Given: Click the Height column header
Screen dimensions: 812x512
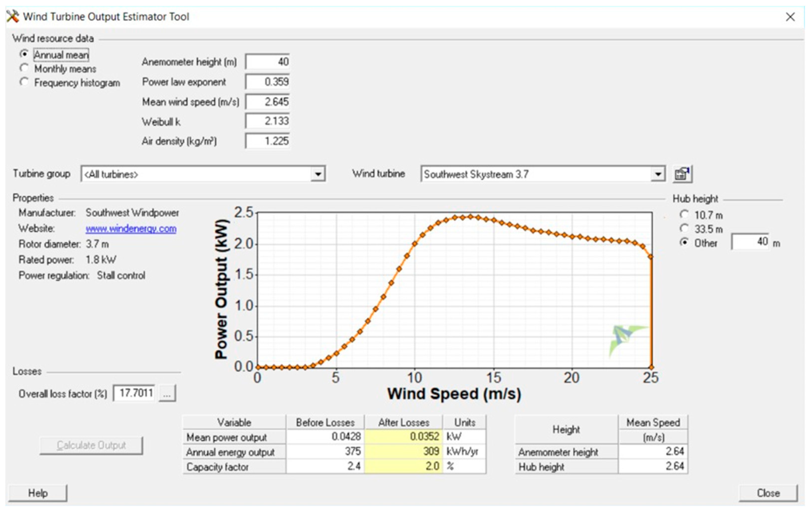Looking at the screenshot, I should [567, 429].
